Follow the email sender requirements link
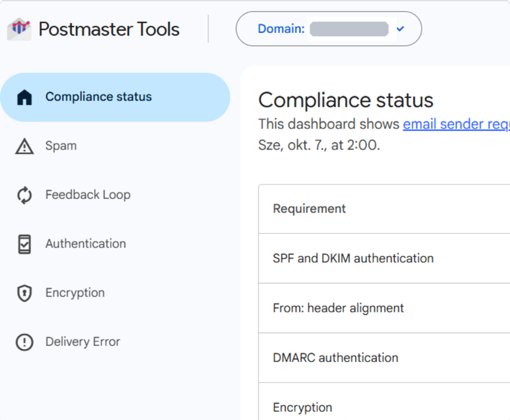Viewport: 510px width, 420px height. point(456,124)
